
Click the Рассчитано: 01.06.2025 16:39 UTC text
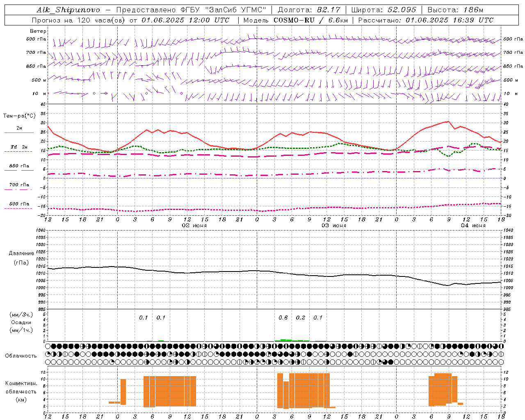pyautogui.click(x=426, y=20)
